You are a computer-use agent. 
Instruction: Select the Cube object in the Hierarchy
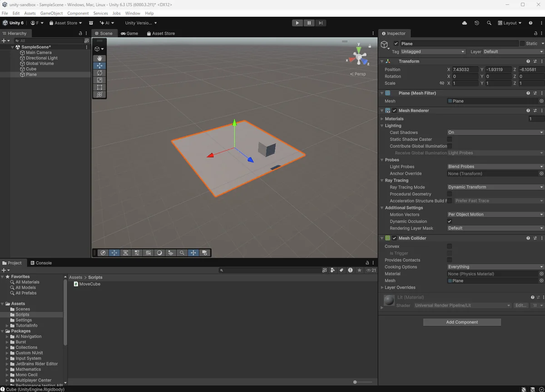coord(31,69)
